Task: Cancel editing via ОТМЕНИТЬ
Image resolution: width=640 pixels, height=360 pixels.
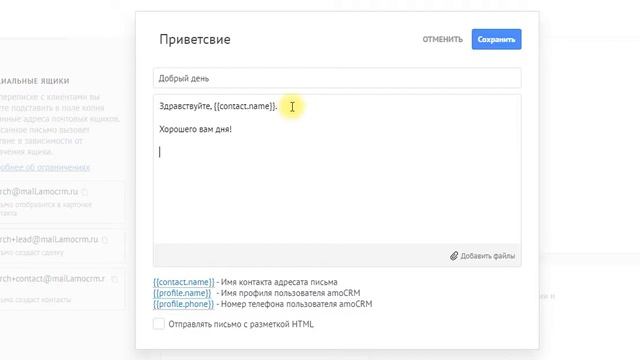Action: tap(442, 39)
